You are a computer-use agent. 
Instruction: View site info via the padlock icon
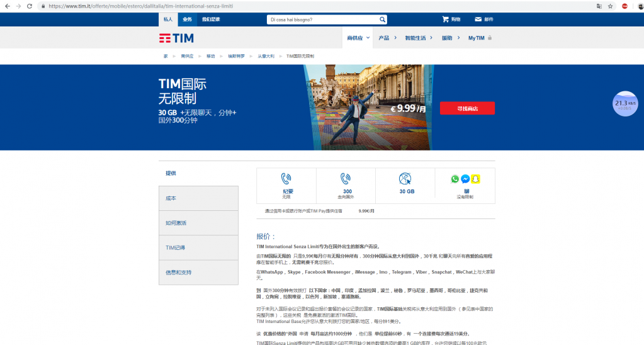tap(43, 6)
